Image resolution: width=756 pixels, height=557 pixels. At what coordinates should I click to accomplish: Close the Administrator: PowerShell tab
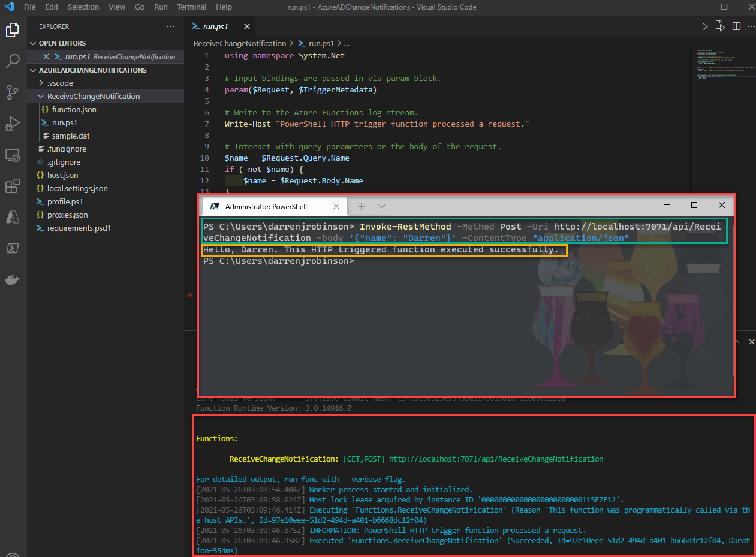337,206
